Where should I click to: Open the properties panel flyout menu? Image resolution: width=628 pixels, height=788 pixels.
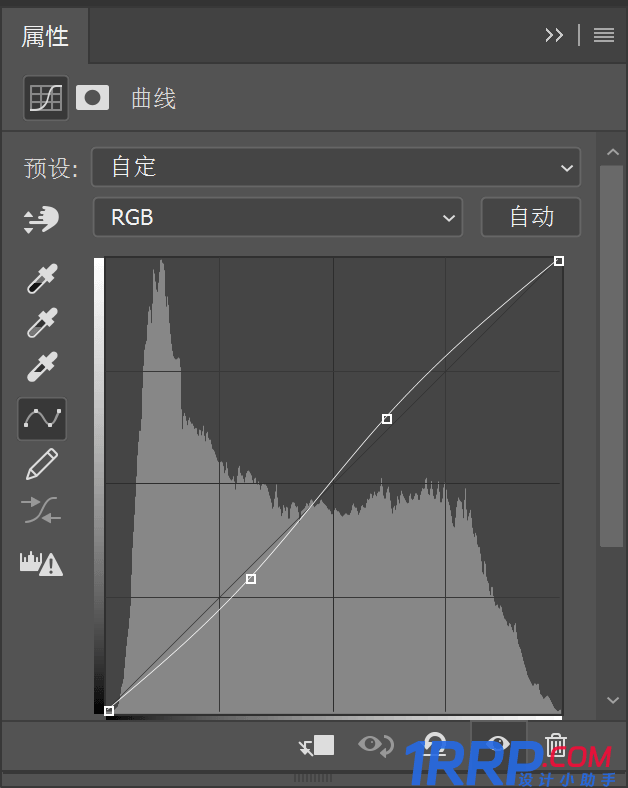tap(604, 35)
